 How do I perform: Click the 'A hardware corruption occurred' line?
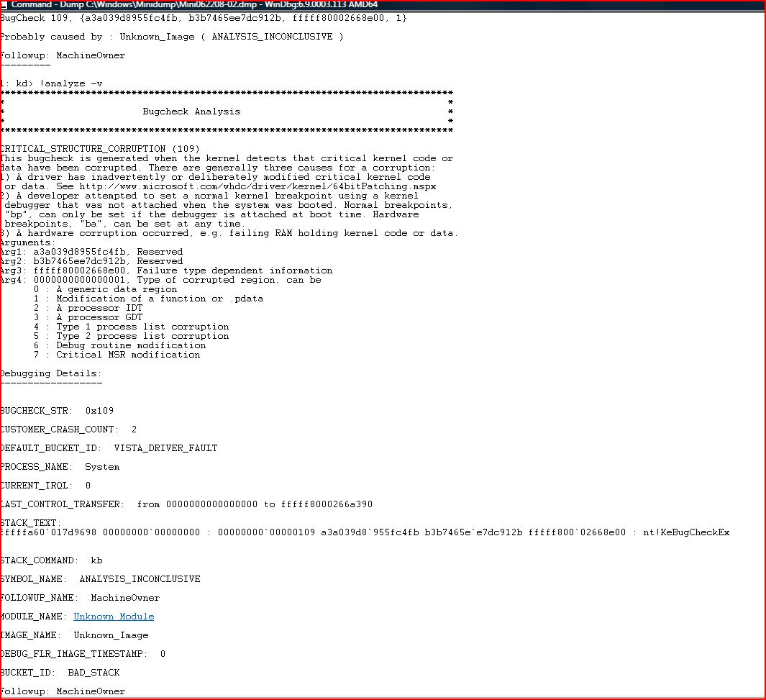[x=229, y=233]
